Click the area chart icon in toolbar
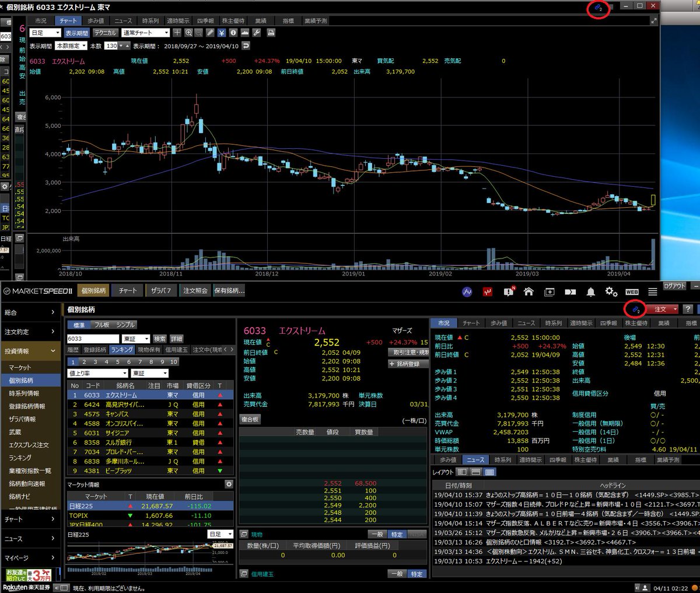This screenshot has height=593, width=700. [x=244, y=33]
